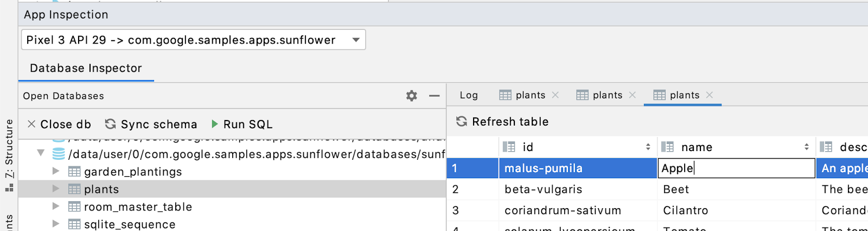Image resolution: width=868 pixels, height=231 pixels.
Task: Click the Sync schema refresh icon
Action: [111, 124]
